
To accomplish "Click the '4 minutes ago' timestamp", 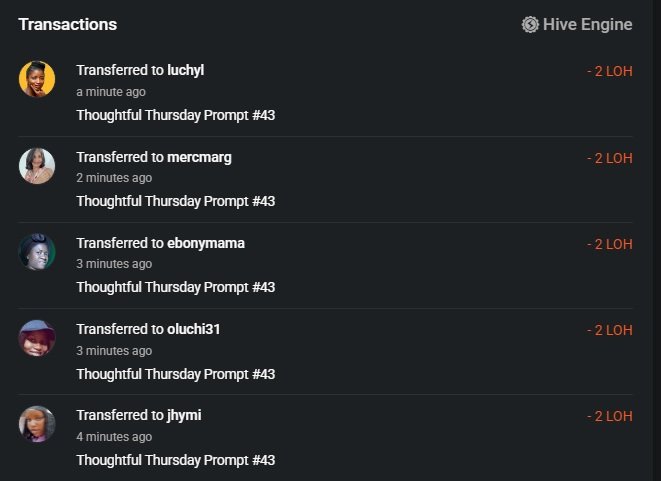I will (x=114, y=437).
